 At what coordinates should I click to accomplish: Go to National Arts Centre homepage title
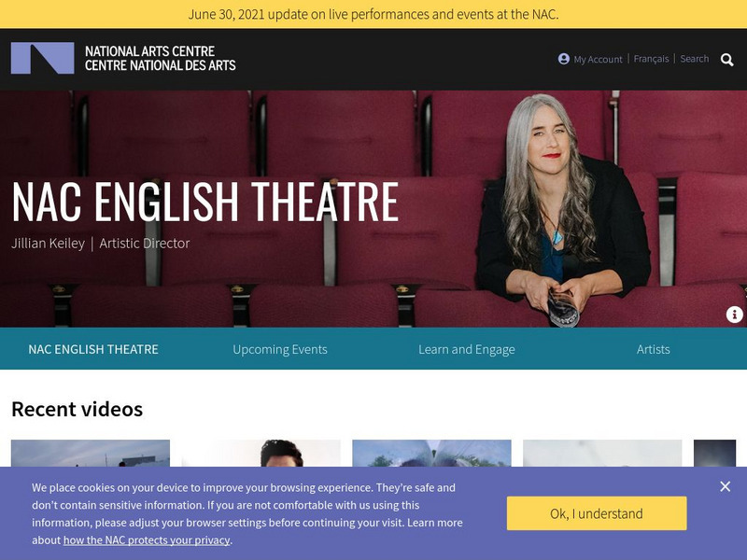point(160,58)
